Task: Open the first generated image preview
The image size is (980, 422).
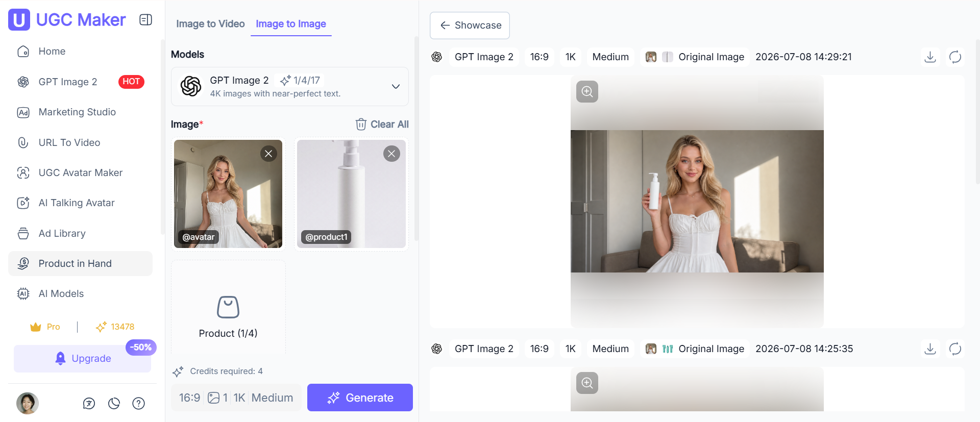Action: (697, 202)
